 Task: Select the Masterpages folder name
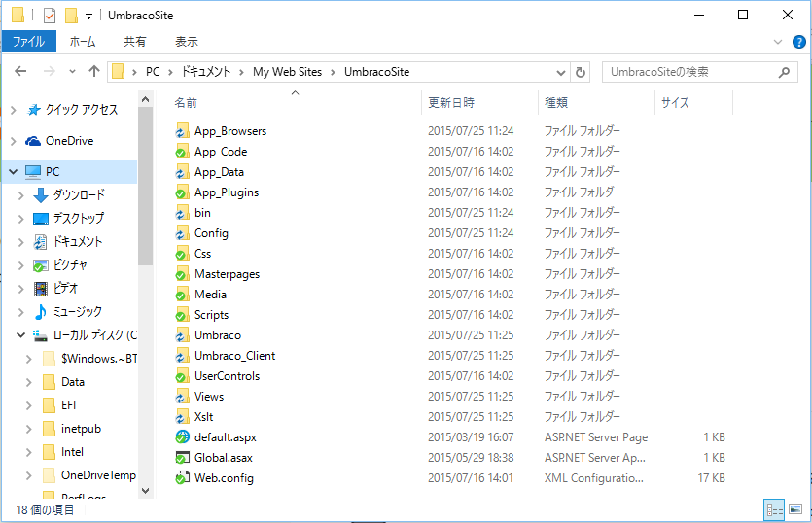[227, 274]
